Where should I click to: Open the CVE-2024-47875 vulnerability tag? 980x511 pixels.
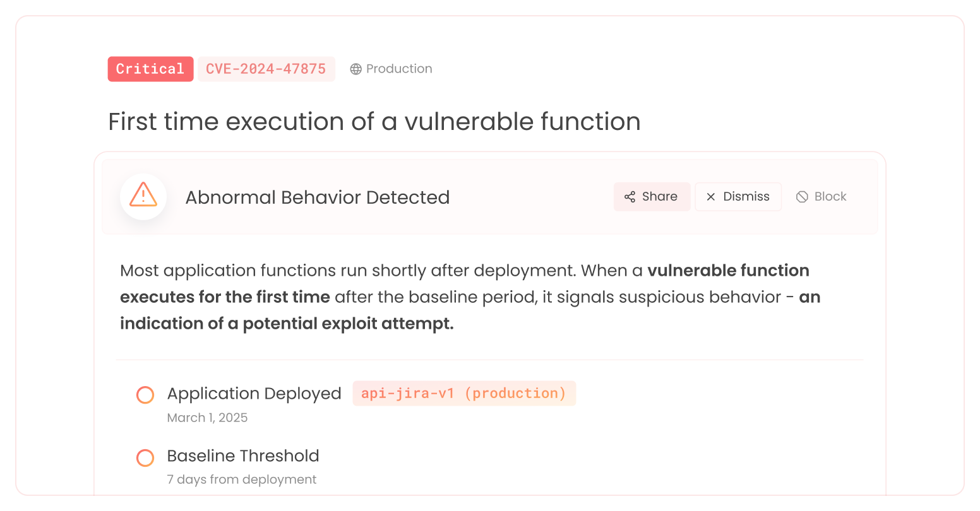pyautogui.click(x=266, y=69)
